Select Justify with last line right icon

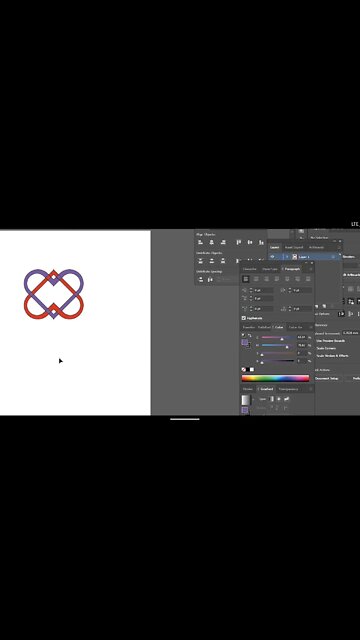tap(298, 279)
